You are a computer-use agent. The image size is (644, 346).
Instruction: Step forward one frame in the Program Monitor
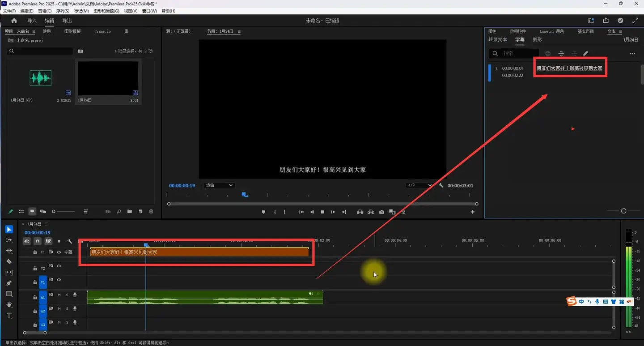click(333, 212)
